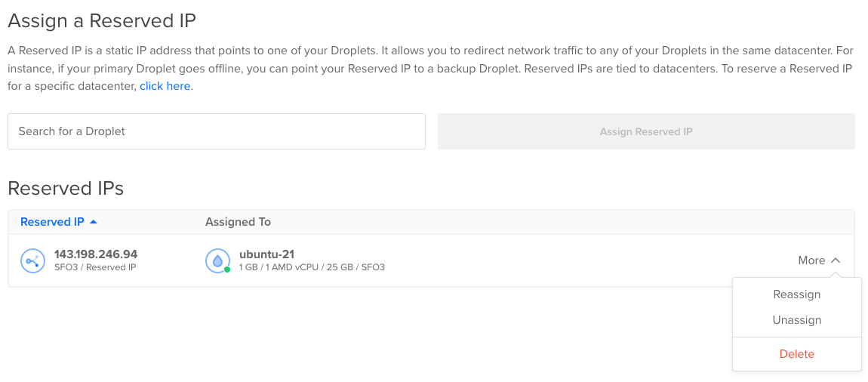Select Reassign from the More menu
Image resolution: width=868 pixels, height=382 pixels.
796,294
